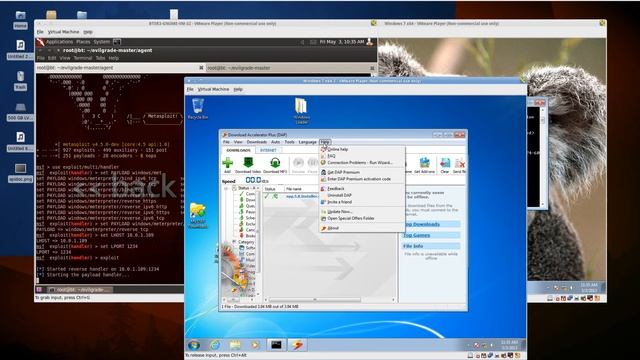Click the greyed Resume button in DAP toolbar
640x360 pixels.
(298, 164)
